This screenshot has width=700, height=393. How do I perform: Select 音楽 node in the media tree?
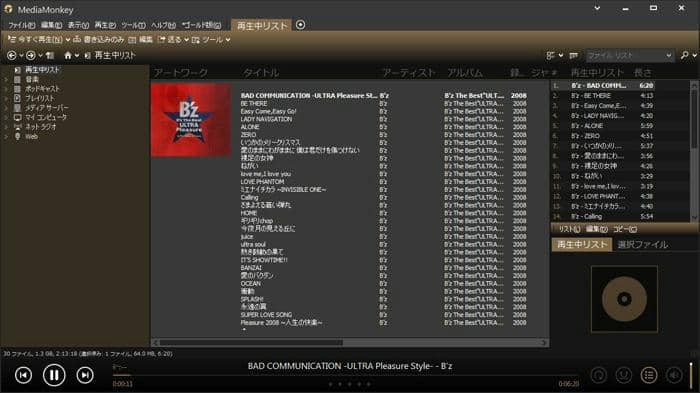(x=32, y=79)
